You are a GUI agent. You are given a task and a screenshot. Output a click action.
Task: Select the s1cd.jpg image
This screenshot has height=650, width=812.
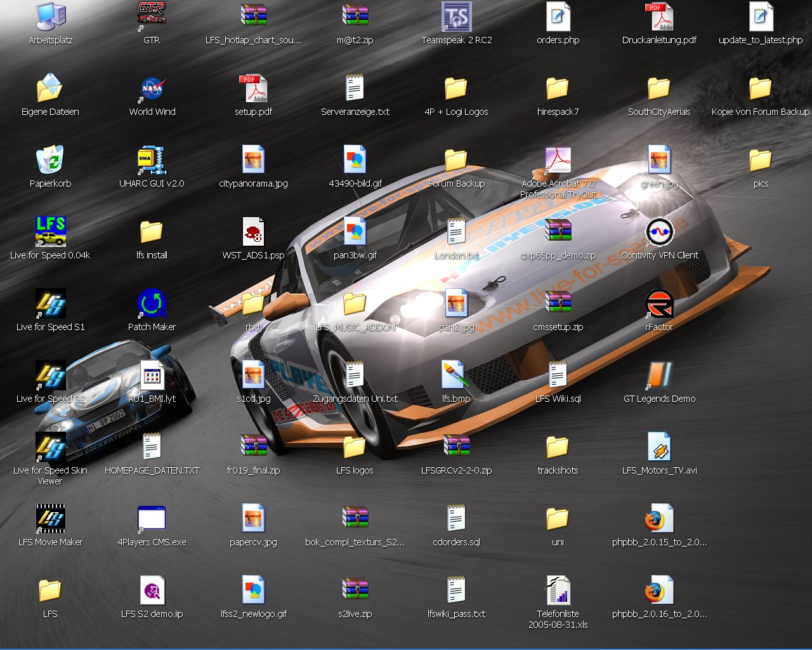(x=253, y=376)
